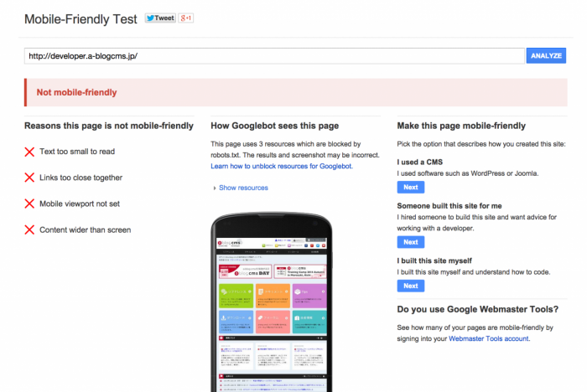The height and width of the screenshot is (392, 587).
Task: Click How Googlebot sees this page heading
Action: point(275,126)
